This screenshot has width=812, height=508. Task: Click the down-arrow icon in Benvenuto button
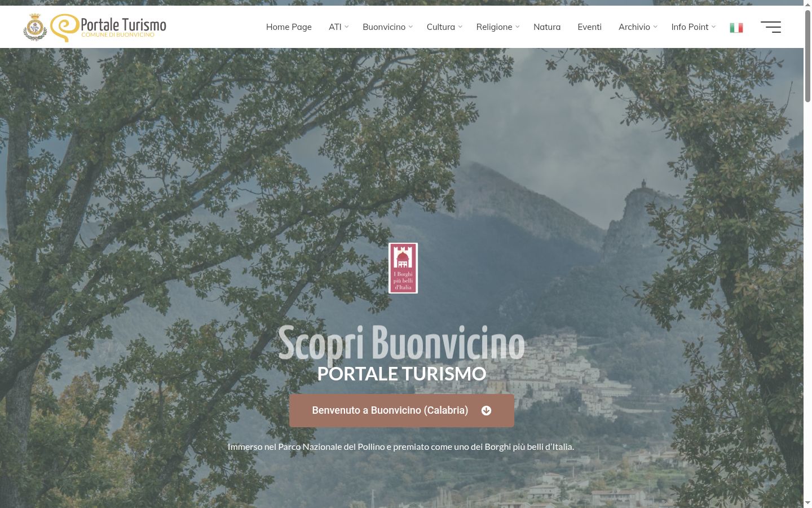coord(486,410)
